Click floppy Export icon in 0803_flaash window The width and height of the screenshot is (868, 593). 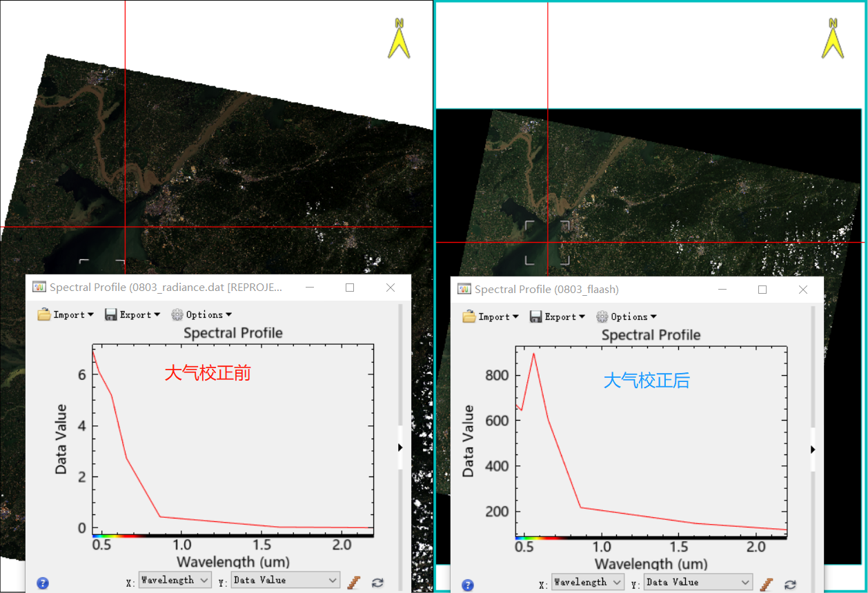click(535, 316)
